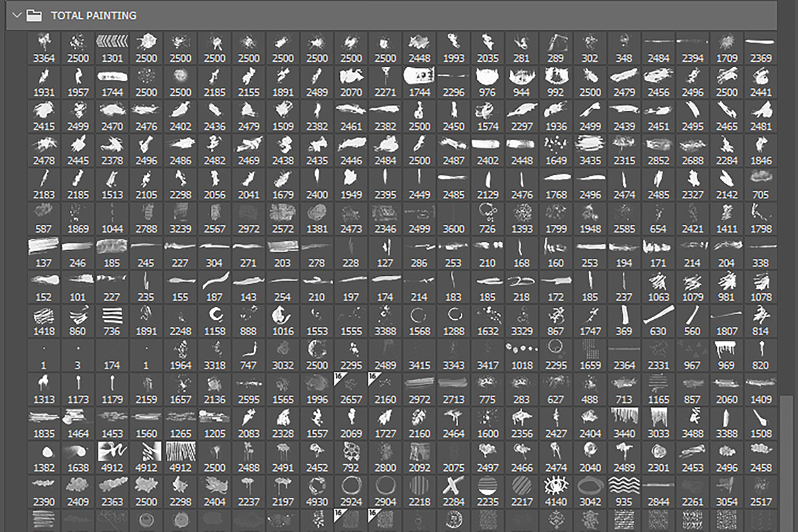This screenshot has height=532, width=798.
Task: Select the cloudy texture brush 705
Action: 761,185
